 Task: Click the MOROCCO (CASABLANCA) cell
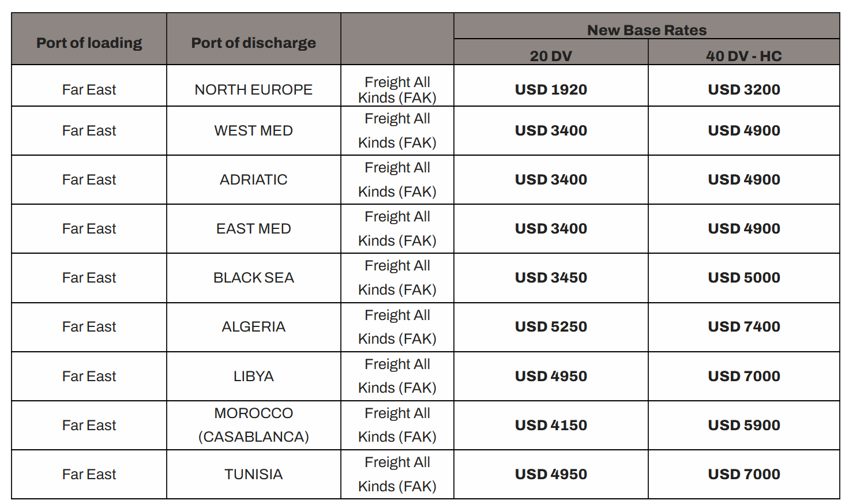(x=253, y=425)
